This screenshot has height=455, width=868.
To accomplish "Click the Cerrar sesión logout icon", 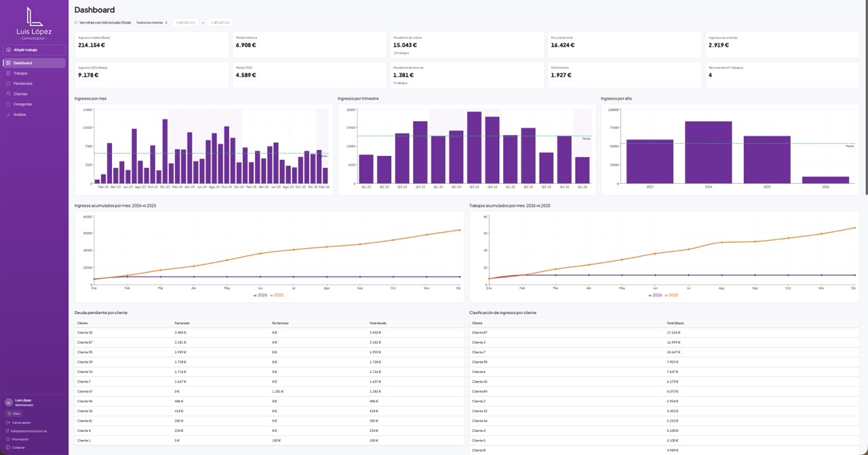I will (8, 422).
